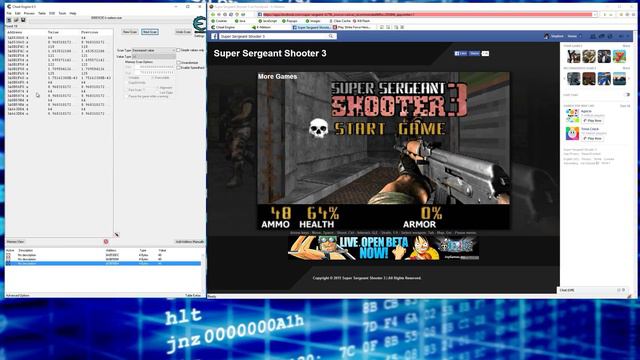This screenshot has height=360, width=640.
Task: Click the arrow to copy selected addresses to the list
Action: coord(116,235)
